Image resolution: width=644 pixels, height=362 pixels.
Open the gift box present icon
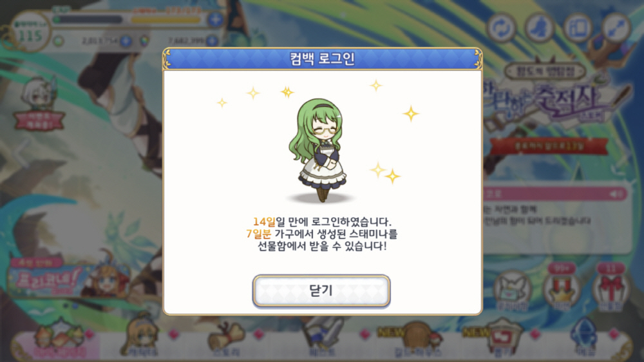(611, 289)
